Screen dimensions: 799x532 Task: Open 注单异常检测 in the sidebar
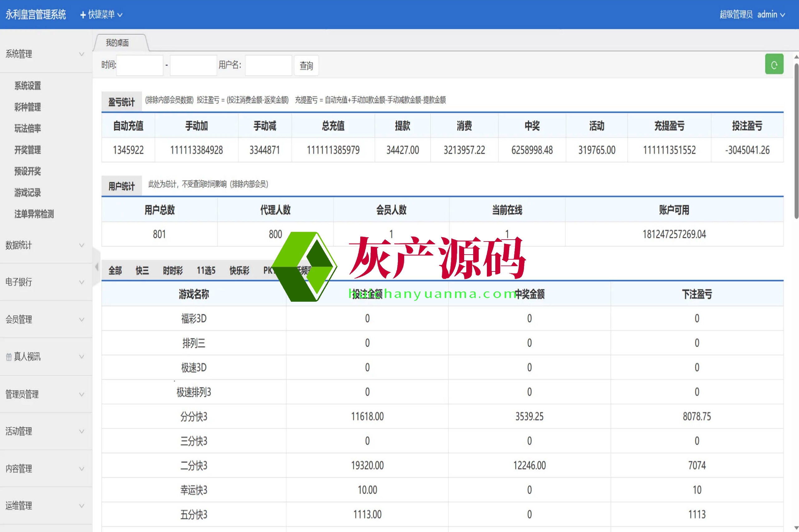click(34, 214)
